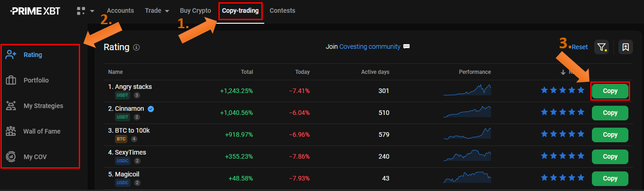Click the Wall of Fame icon
644x191 pixels.
coord(11,132)
